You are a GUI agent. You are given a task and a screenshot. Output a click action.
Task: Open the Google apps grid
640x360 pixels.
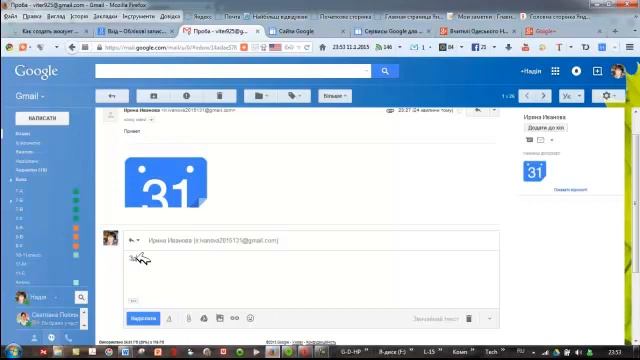click(x=555, y=71)
